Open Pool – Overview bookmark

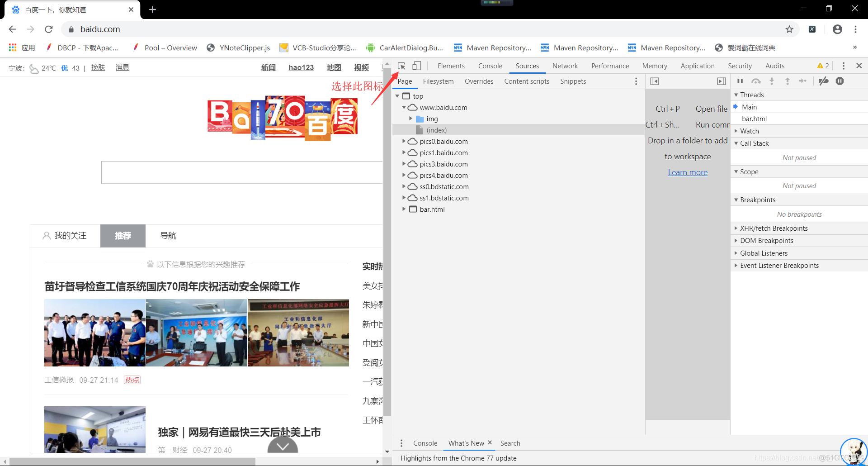[x=165, y=48]
